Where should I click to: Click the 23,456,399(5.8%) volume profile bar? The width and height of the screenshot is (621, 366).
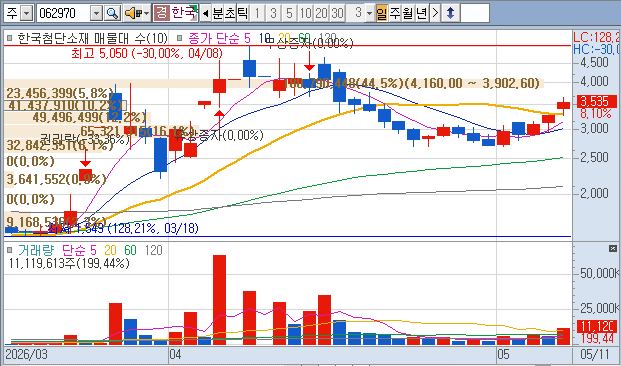(59, 93)
